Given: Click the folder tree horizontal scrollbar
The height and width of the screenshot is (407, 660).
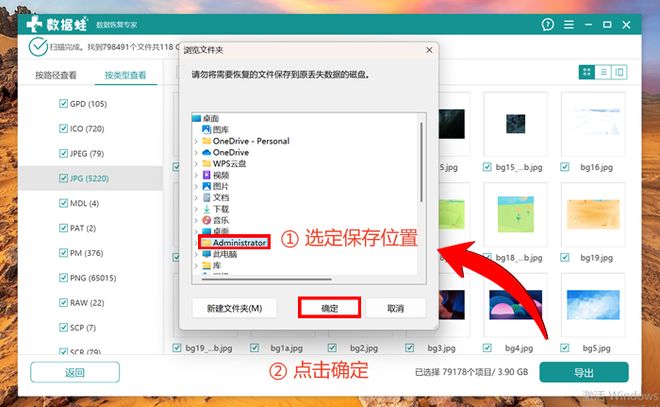Looking at the screenshot, I should click(266, 279).
